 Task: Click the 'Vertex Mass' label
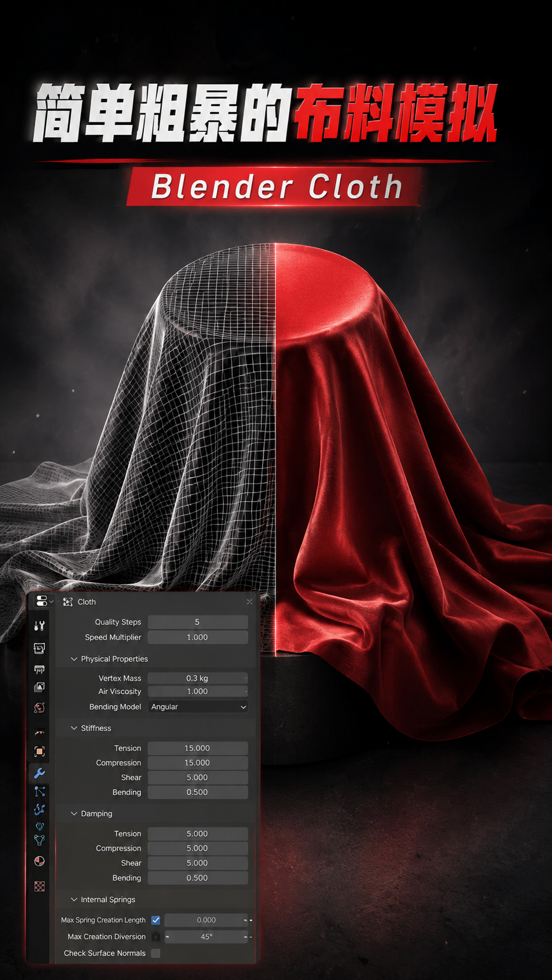[120, 678]
